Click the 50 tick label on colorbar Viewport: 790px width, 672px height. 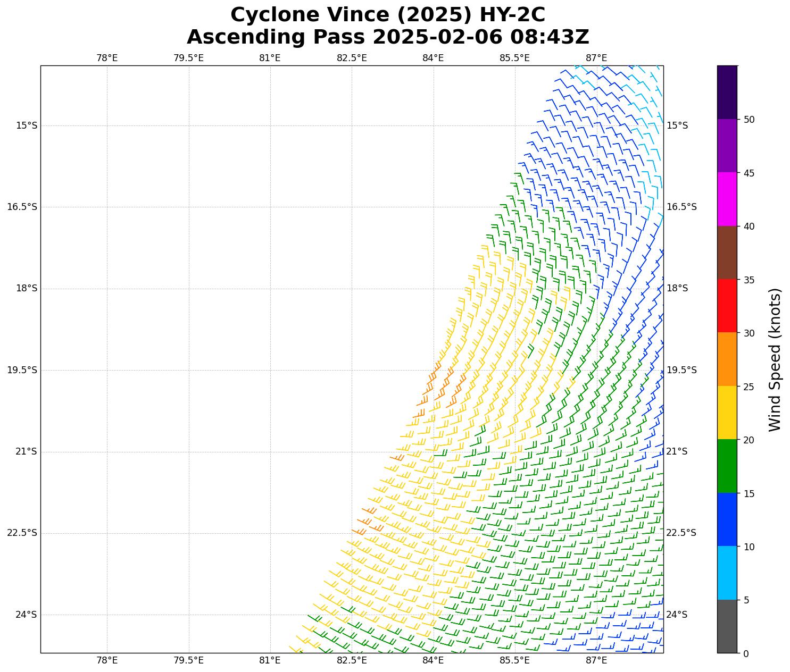tap(749, 120)
